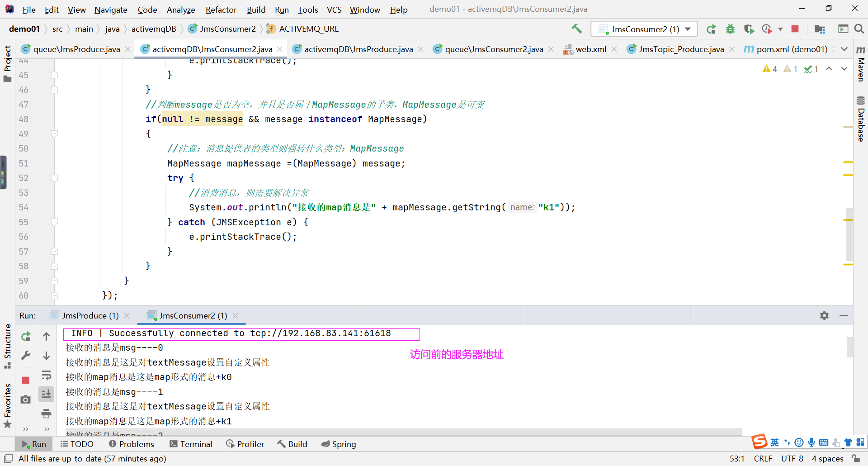Open Profiler tool window
The width and height of the screenshot is (868, 466).
point(245,444)
